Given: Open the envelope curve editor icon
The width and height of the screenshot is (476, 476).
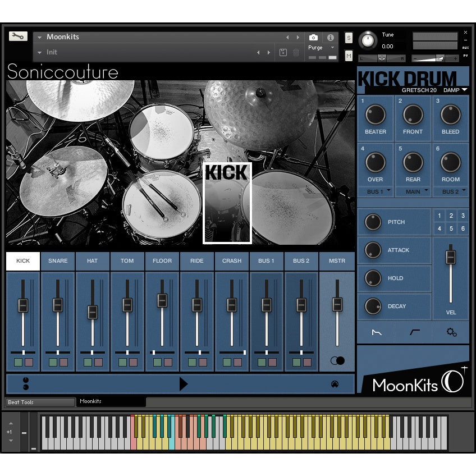Looking at the screenshot, I should tap(376, 332).
